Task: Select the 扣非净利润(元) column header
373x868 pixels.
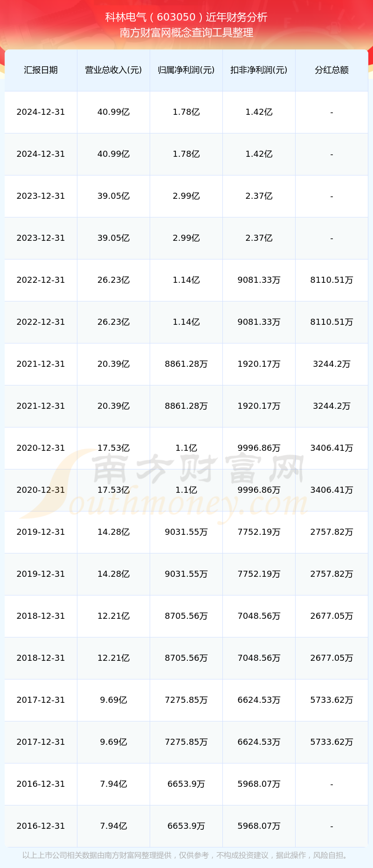Action: (x=259, y=70)
